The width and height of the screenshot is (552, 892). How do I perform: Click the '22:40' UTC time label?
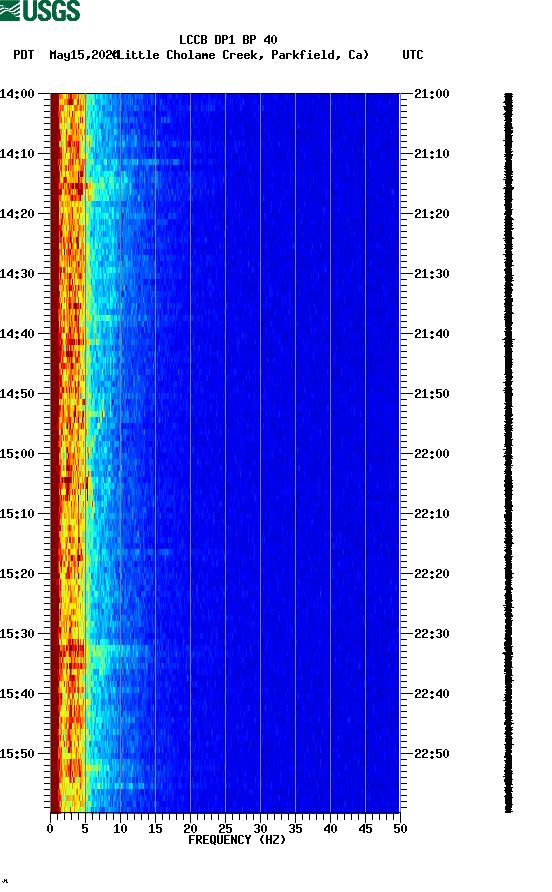tap(431, 694)
